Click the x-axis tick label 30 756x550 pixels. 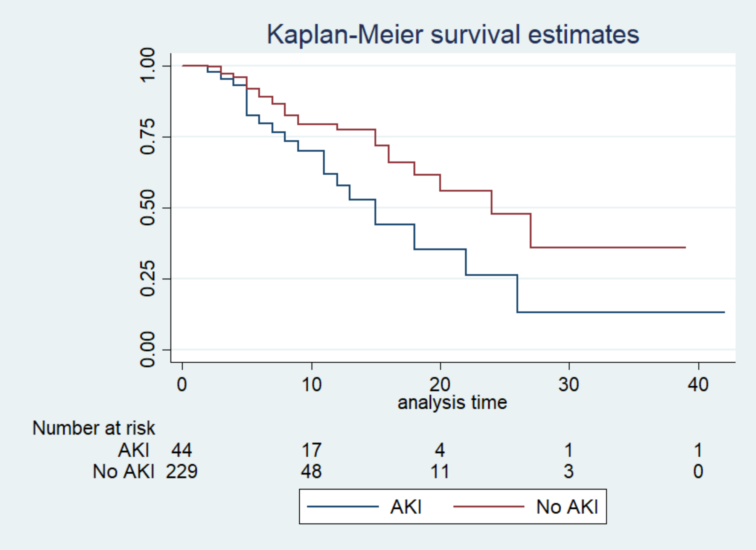pos(569,385)
